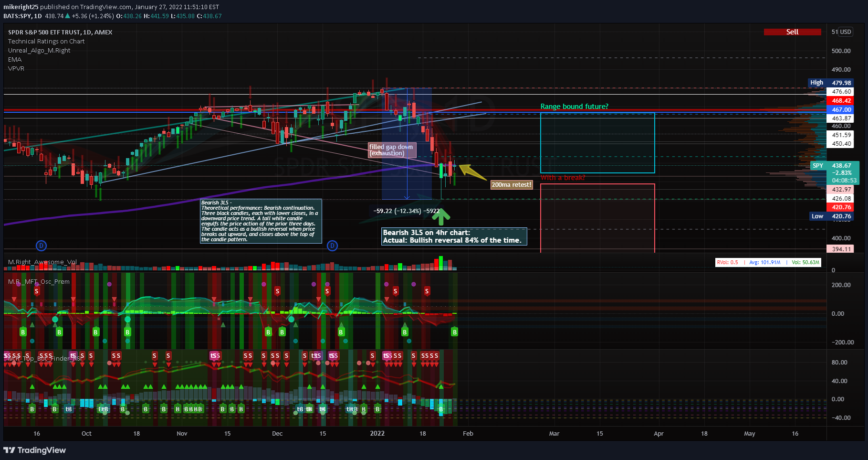
Task: Select the '200ma retest!' callout
Action: point(512,185)
